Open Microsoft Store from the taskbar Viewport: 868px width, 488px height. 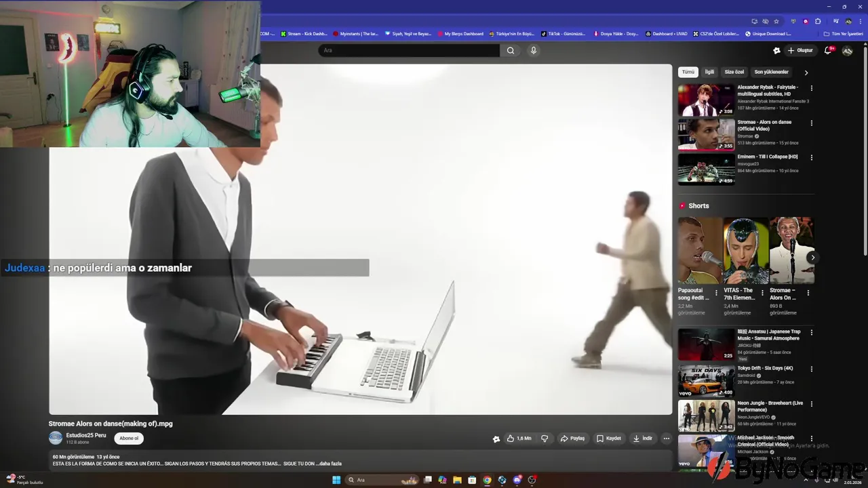tap(472, 480)
